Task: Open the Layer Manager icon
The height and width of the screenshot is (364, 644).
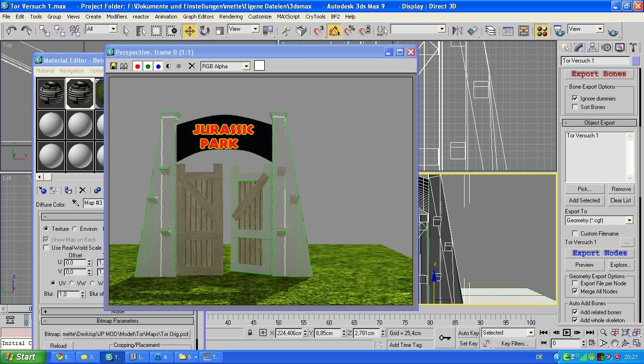Action: tap(491, 31)
